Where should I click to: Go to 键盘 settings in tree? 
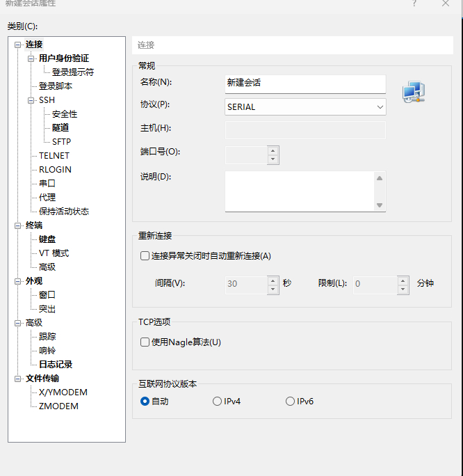(x=47, y=239)
